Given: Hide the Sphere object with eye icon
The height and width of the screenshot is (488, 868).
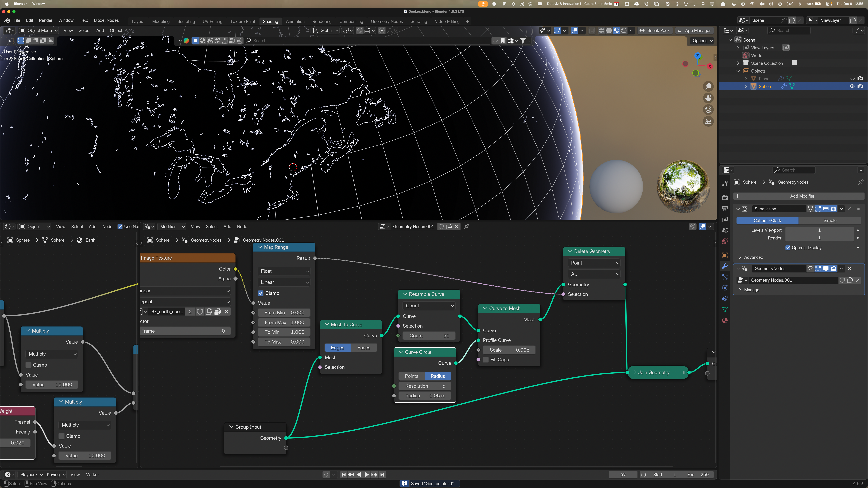Looking at the screenshot, I should pos(852,86).
